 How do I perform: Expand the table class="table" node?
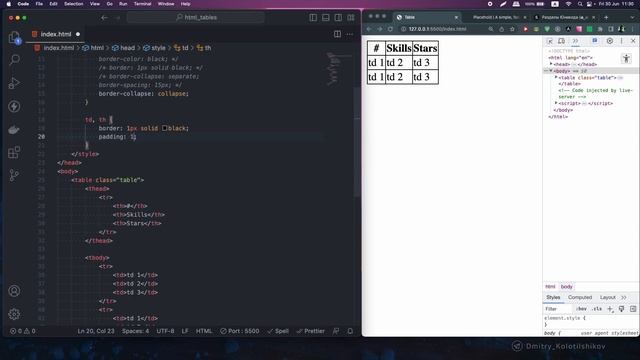tap(556, 77)
